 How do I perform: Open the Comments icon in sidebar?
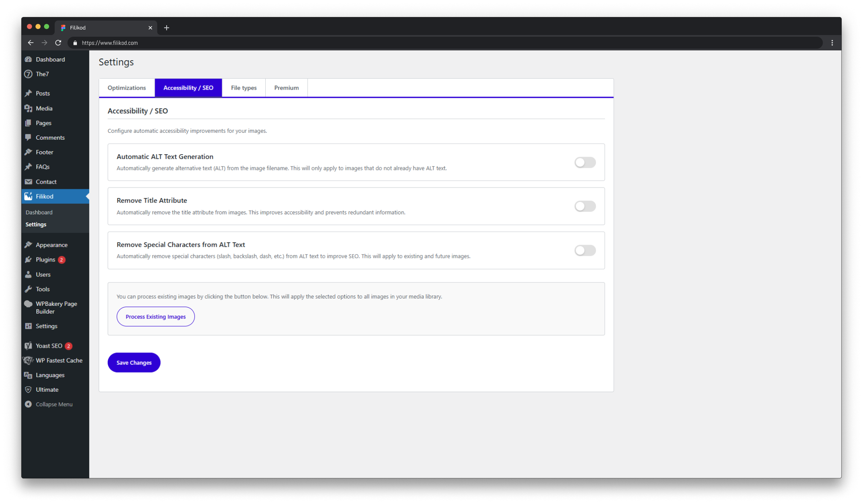[x=28, y=137]
